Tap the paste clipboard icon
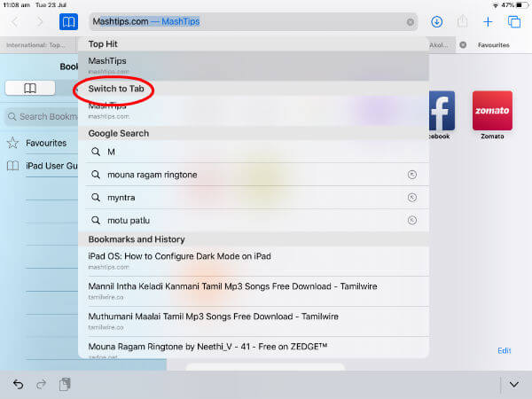Screen dimensions: 532x399 [x=65, y=385]
